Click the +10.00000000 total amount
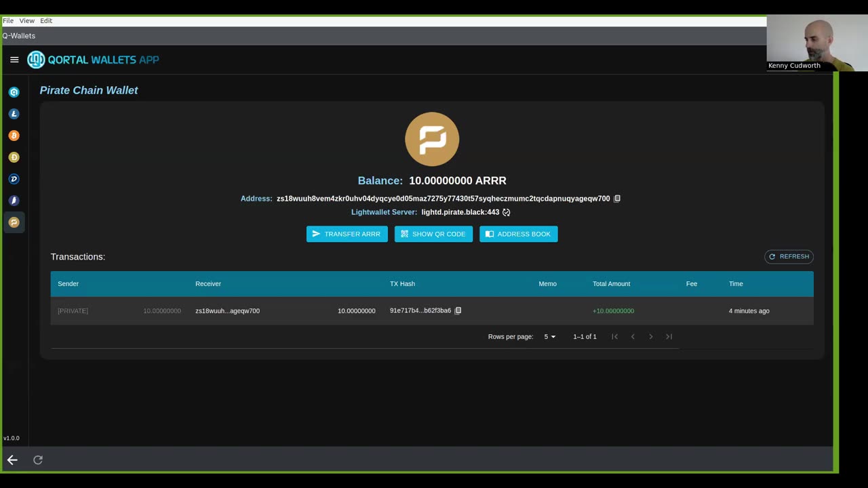 (613, 311)
